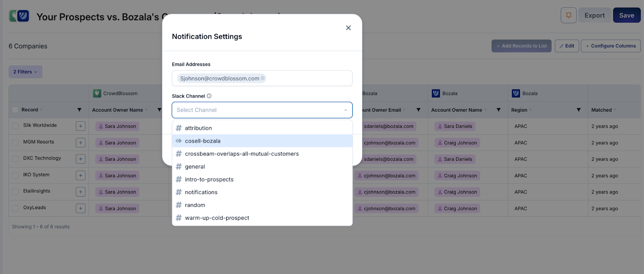Close the Notification Settings dialog
Image resolution: width=644 pixels, height=274 pixels.
pyautogui.click(x=348, y=28)
